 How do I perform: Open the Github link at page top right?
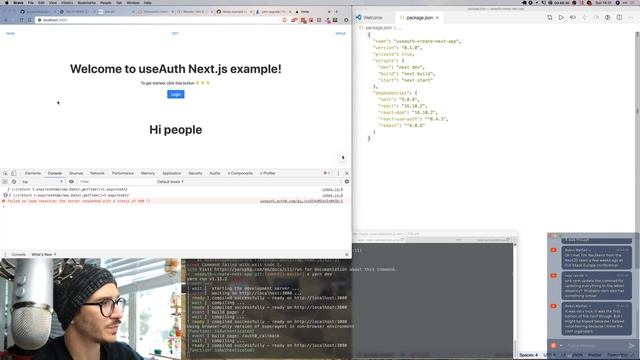tap(340, 33)
